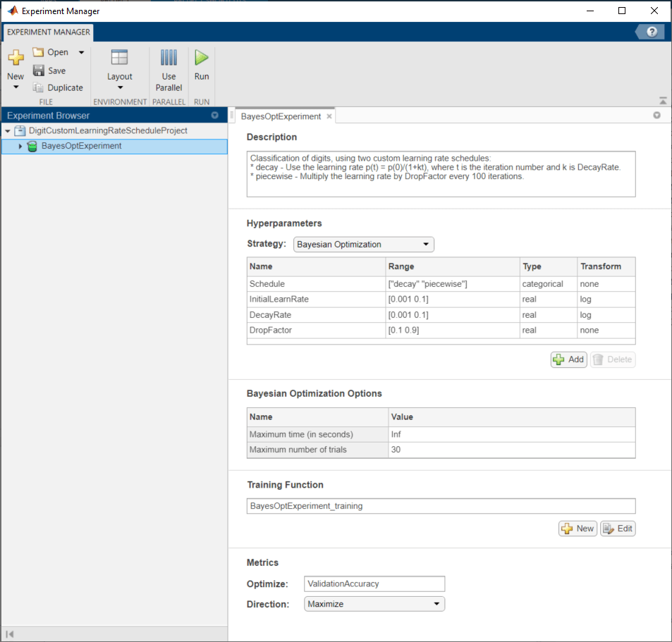Edit the Schedule range ["decay" "piecewise"]
This screenshot has height=642, width=672.
(x=453, y=284)
